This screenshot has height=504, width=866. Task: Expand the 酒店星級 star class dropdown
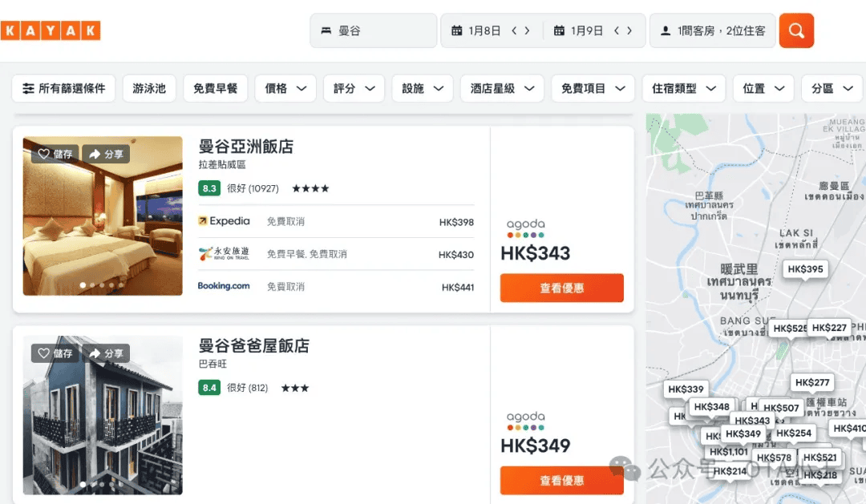502,88
